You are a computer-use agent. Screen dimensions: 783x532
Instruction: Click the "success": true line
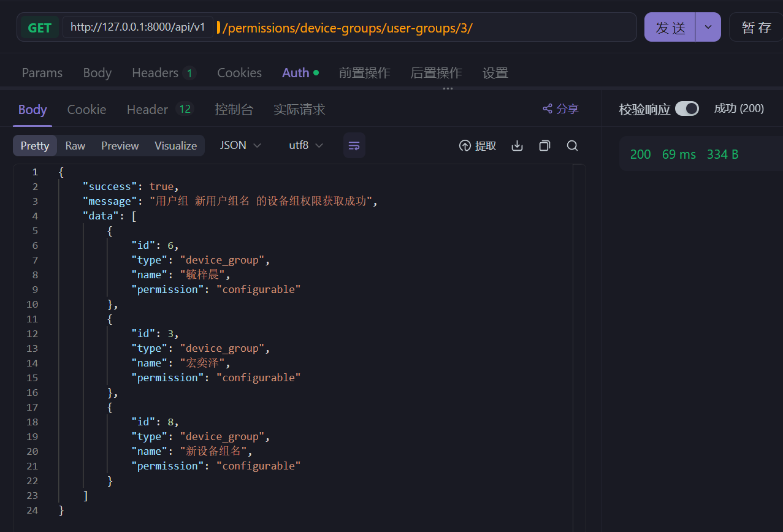[131, 186]
